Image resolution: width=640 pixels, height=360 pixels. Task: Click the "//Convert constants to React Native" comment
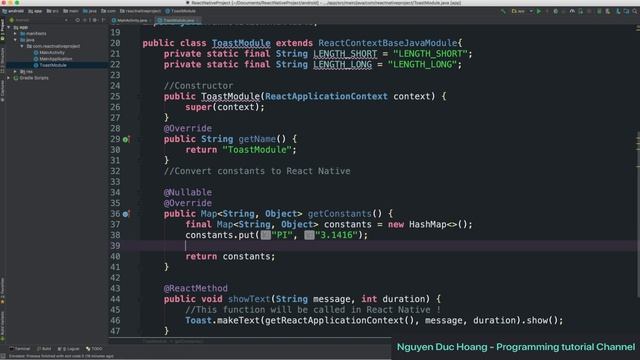(x=257, y=171)
